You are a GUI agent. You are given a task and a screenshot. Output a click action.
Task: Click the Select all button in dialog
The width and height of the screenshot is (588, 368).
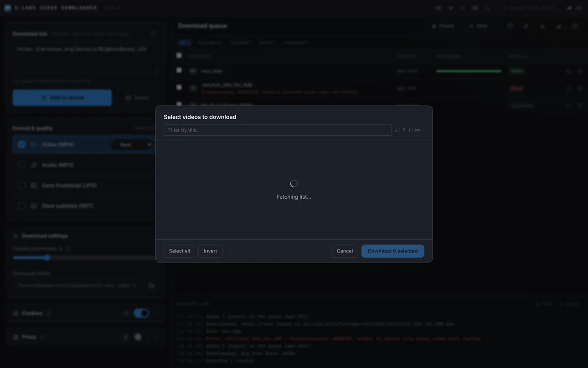tap(179, 251)
